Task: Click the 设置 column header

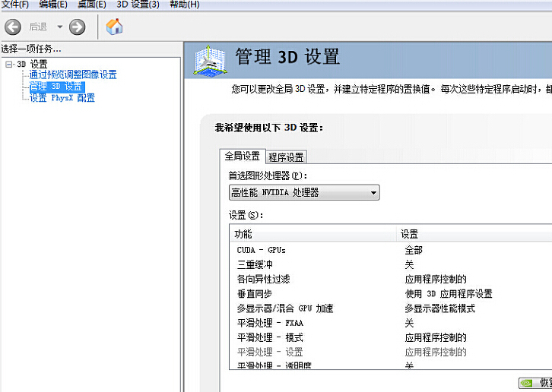Action: (474, 234)
